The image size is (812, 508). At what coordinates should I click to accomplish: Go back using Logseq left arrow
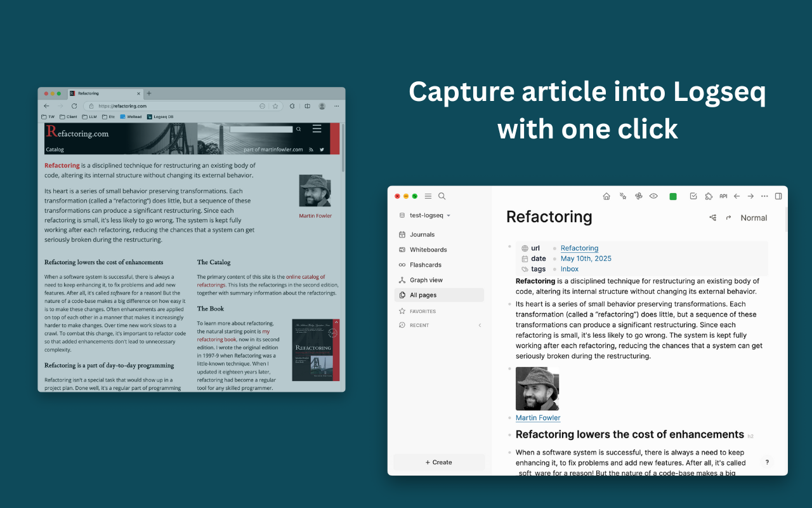[x=737, y=196]
